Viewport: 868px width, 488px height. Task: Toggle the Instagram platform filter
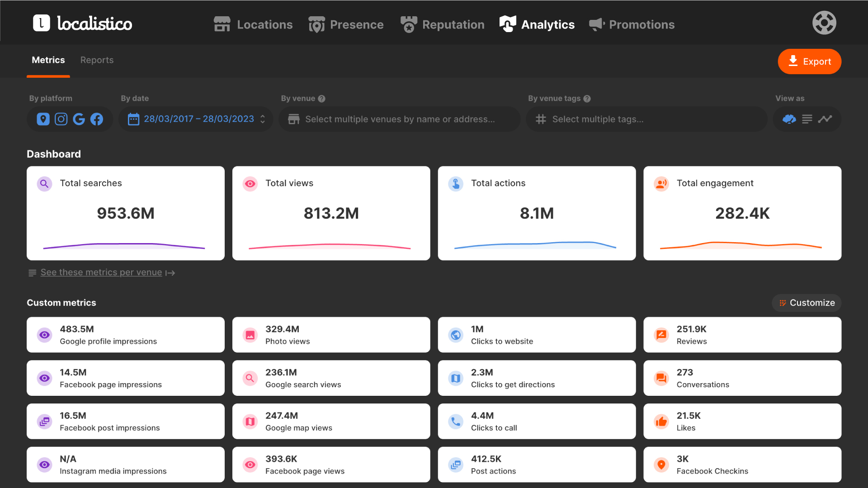(61, 119)
